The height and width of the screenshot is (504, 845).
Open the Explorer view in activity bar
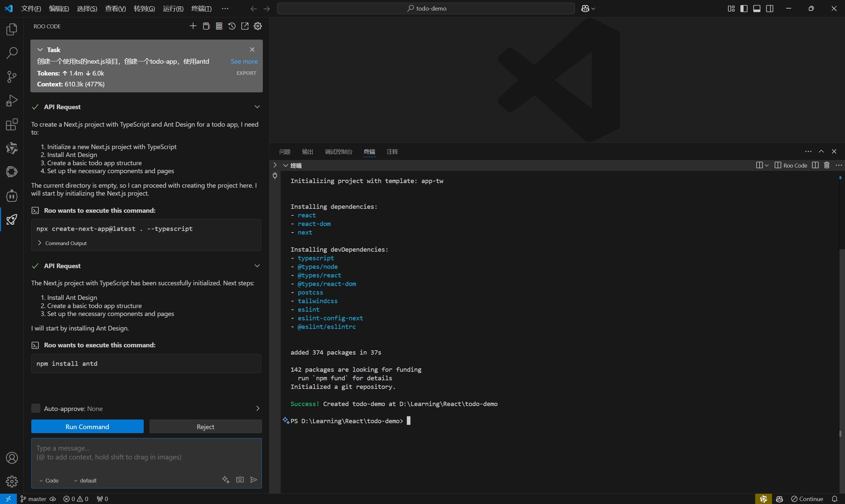(12, 29)
